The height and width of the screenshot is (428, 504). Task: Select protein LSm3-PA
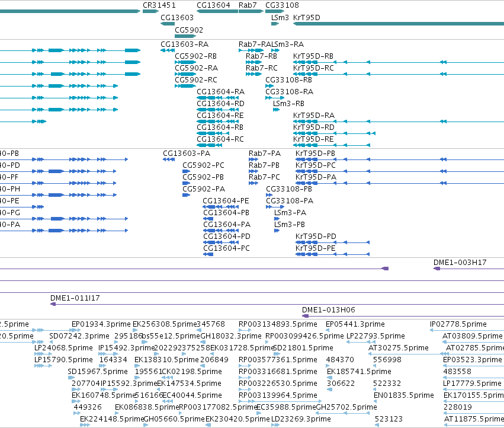coord(290,213)
